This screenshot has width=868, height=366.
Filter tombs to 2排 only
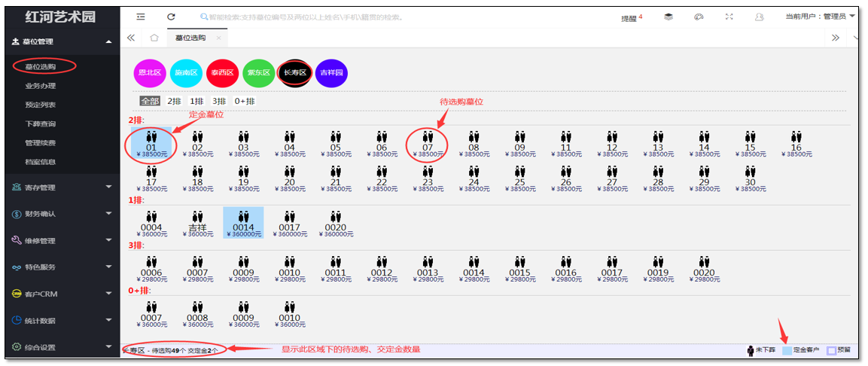[x=174, y=101]
